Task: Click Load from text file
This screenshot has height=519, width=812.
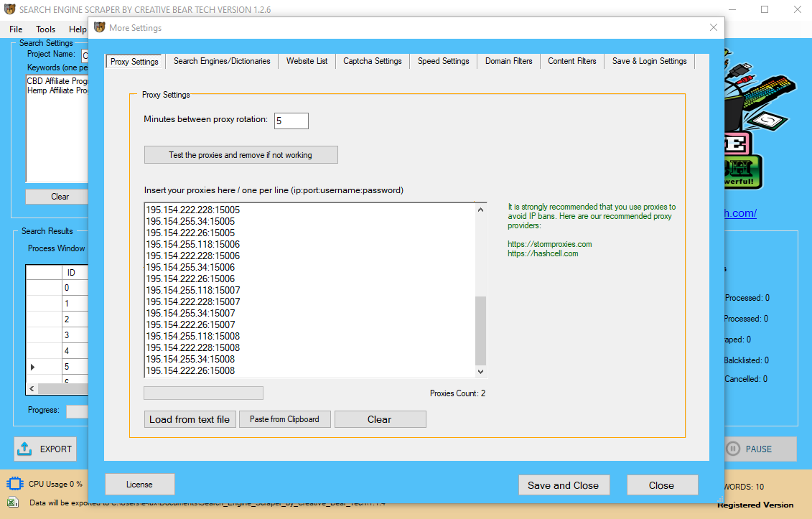Action: click(190, 419)
